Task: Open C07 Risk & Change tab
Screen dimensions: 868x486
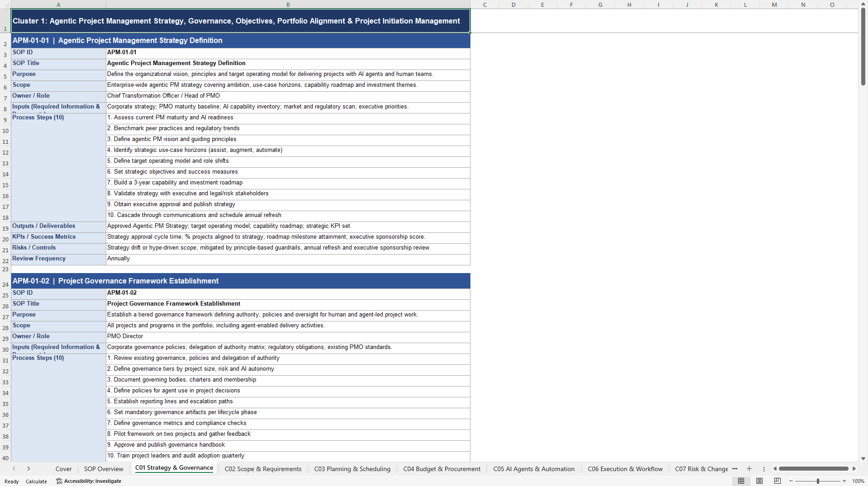Action: 702,469
